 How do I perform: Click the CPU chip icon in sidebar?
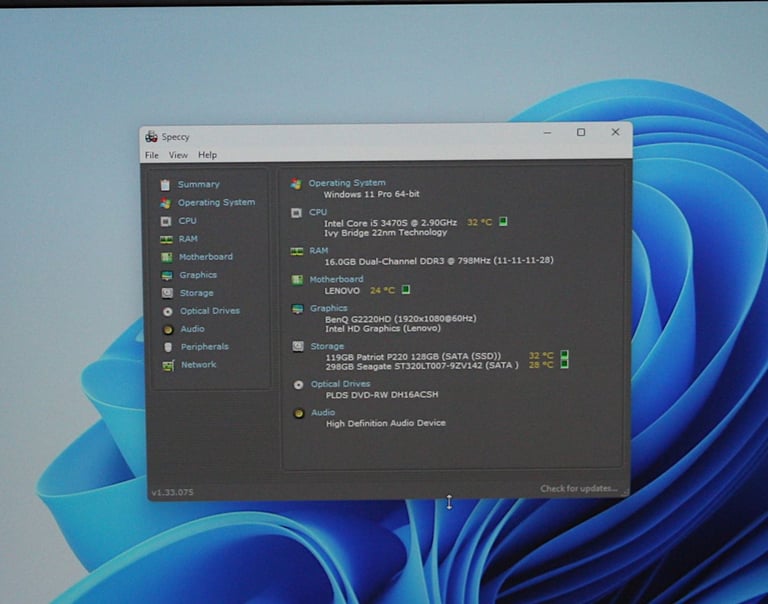coord(166,221)
